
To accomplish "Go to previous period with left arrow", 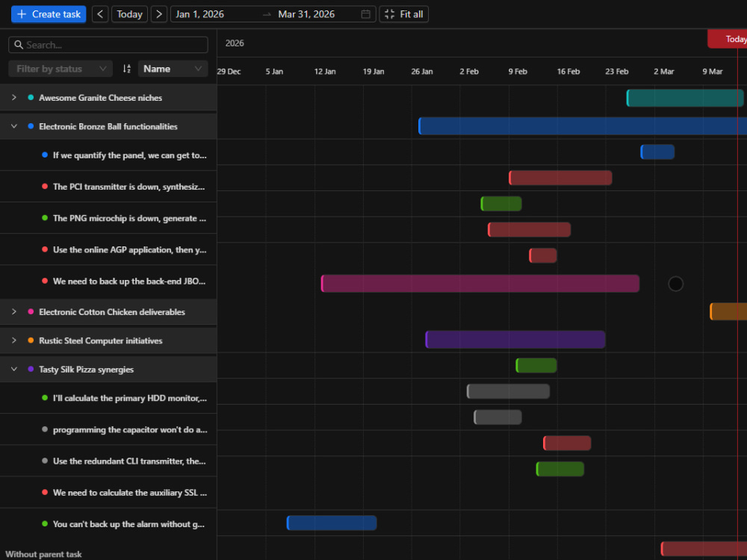I will (x=100, y=14).
